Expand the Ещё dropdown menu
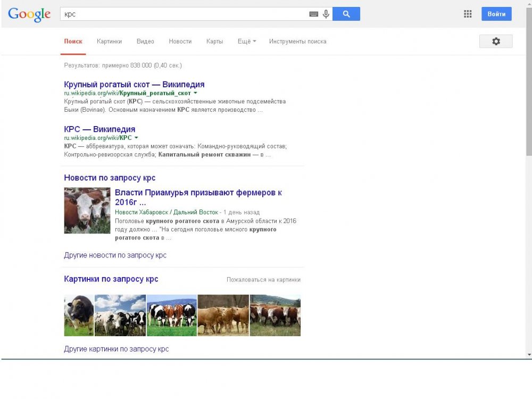The width and height of the screenshot is (532, 399). click(247, 41)
